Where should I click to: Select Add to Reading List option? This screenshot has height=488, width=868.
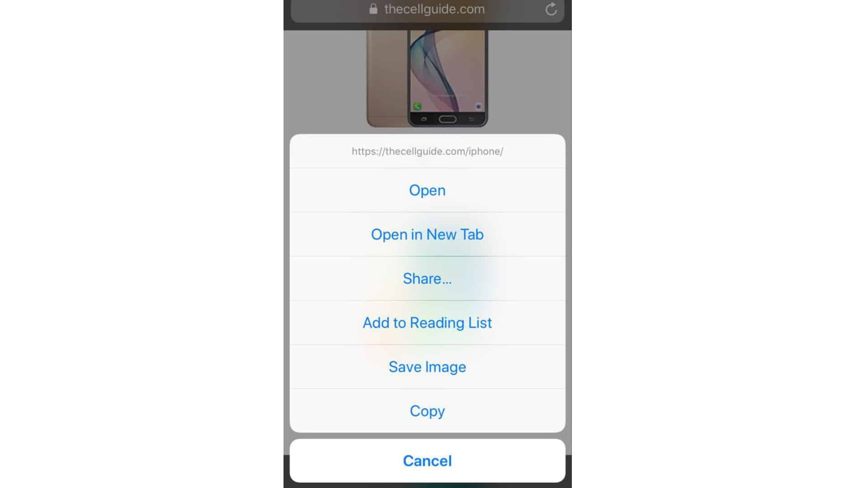(x=427, y=322)
